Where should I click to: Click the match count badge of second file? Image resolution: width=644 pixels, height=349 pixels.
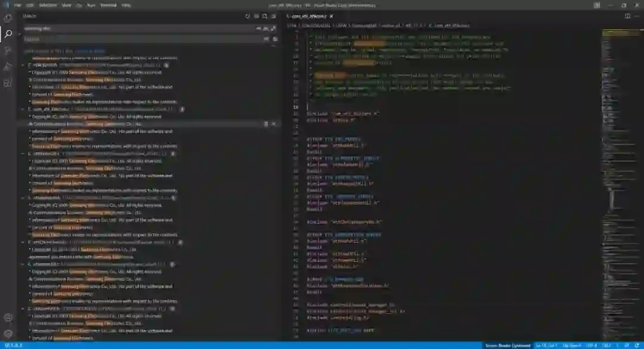[x=182, y=109]
